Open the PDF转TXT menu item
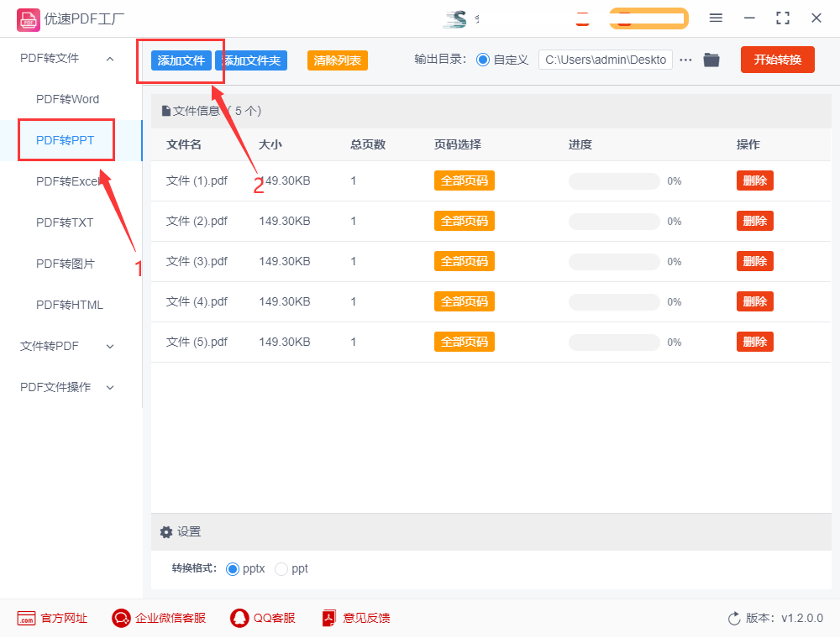The image size is (840, 638). tap(65, 222)
